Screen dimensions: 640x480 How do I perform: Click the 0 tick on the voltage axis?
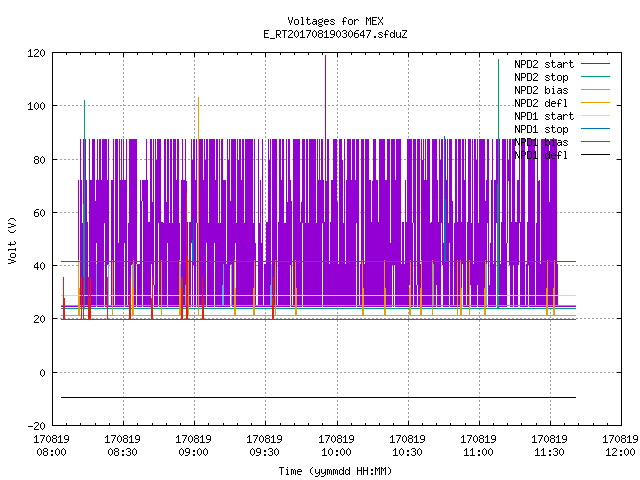(42, 373)
